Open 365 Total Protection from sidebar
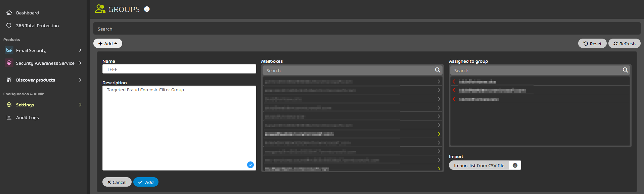The height and width of the screenshot is (194, 644). [37, 26]
